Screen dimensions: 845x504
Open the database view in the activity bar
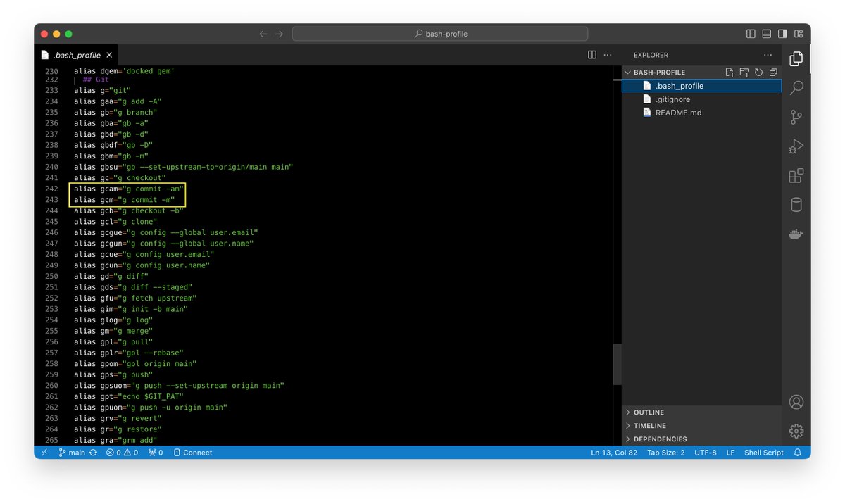click(796, 205)
